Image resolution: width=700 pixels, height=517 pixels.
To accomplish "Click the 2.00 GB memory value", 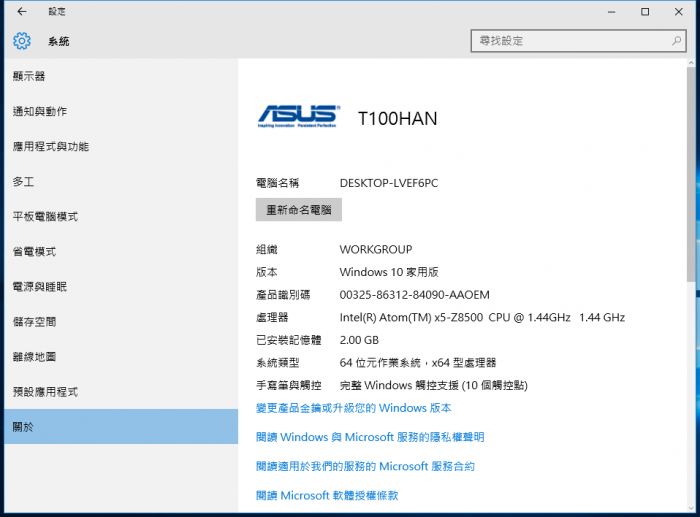I will [359, 340].
